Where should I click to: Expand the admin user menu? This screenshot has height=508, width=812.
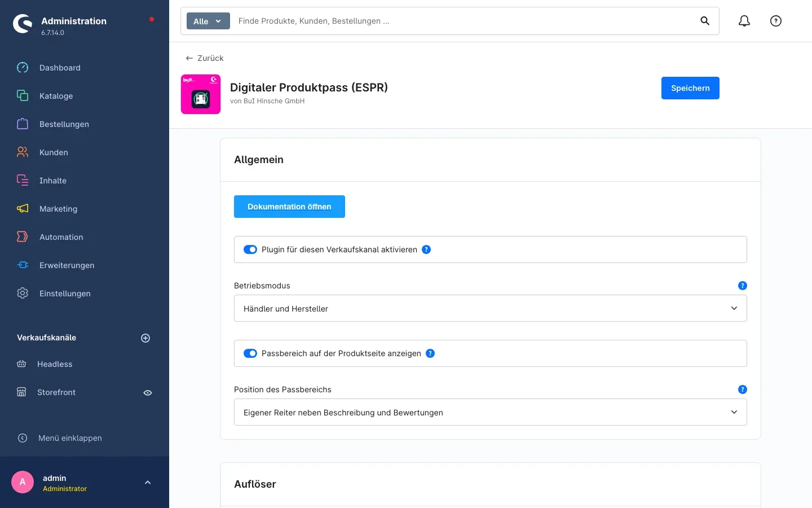[x=148, y=483]
